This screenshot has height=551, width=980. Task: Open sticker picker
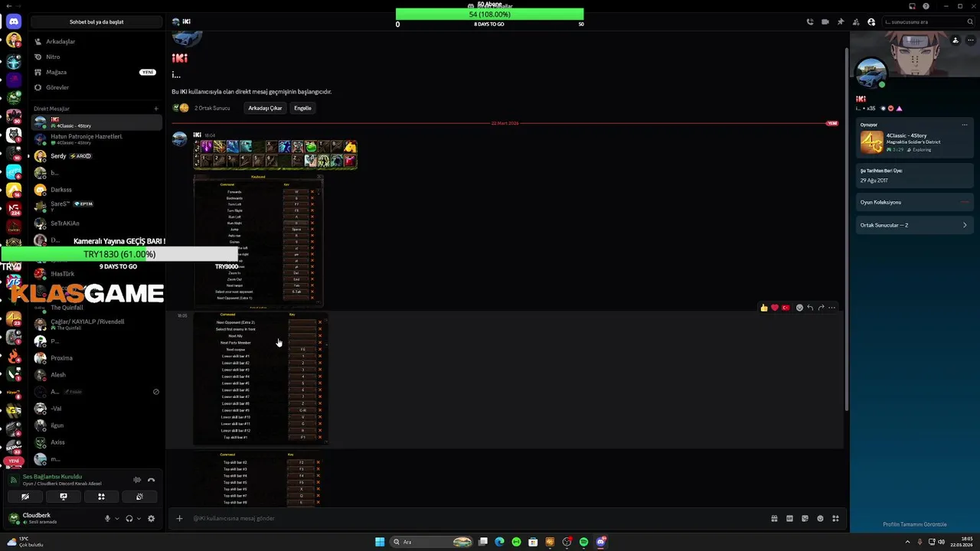pos(805,518)
